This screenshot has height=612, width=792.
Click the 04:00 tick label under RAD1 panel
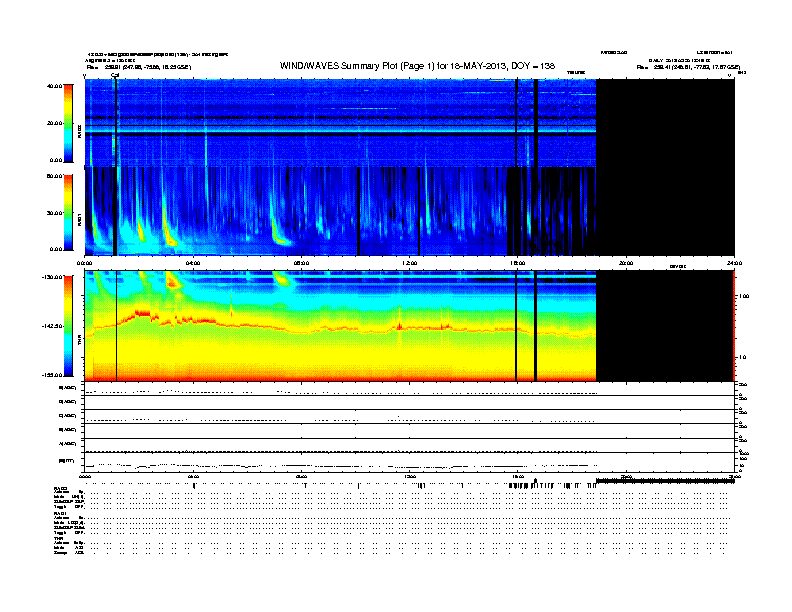pos(193,263)
